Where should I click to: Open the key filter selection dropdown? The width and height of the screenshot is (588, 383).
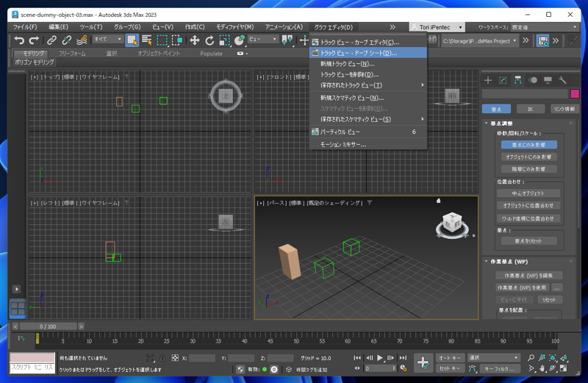pyautogui.click(x=493, y=358)
